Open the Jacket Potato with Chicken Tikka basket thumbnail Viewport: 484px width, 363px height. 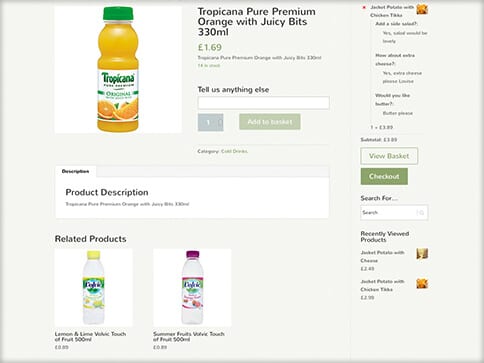(x=422, y=9)
